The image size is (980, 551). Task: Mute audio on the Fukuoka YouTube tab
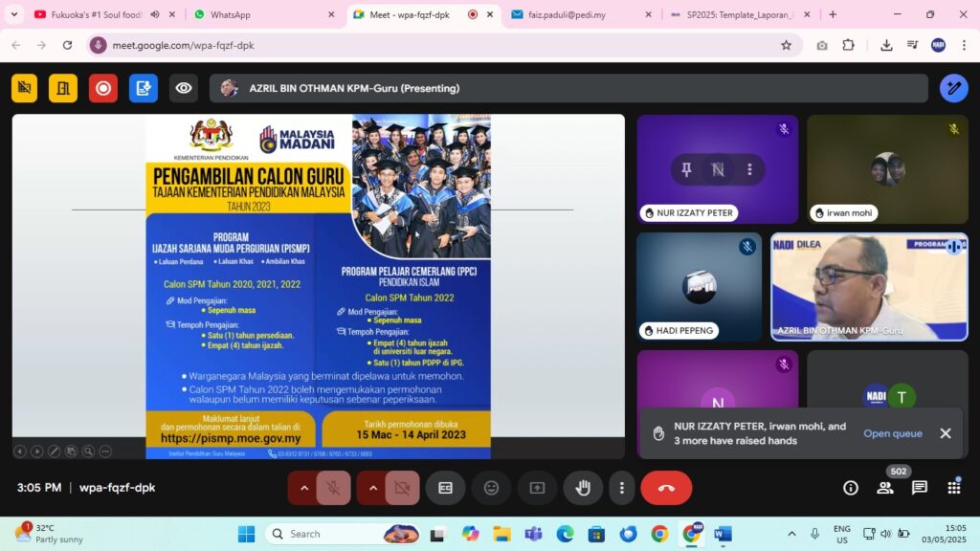(x=155, y=14)
